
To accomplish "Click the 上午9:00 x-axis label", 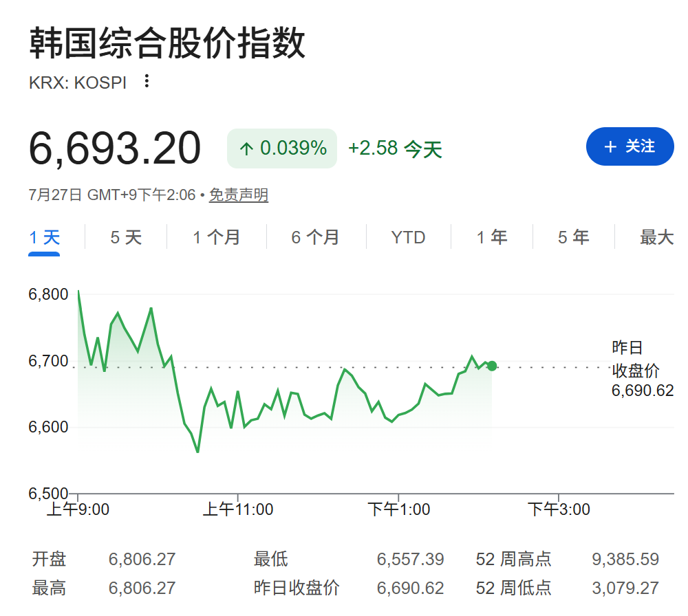I will click(78, 509).
